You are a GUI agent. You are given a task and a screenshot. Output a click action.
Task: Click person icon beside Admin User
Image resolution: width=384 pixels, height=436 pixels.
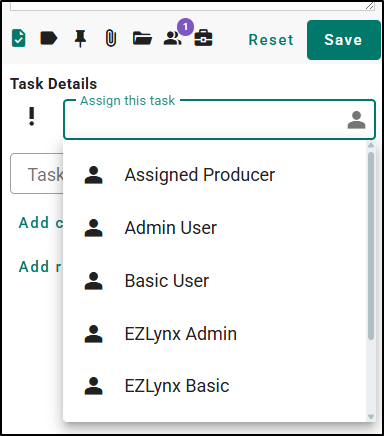94,228
